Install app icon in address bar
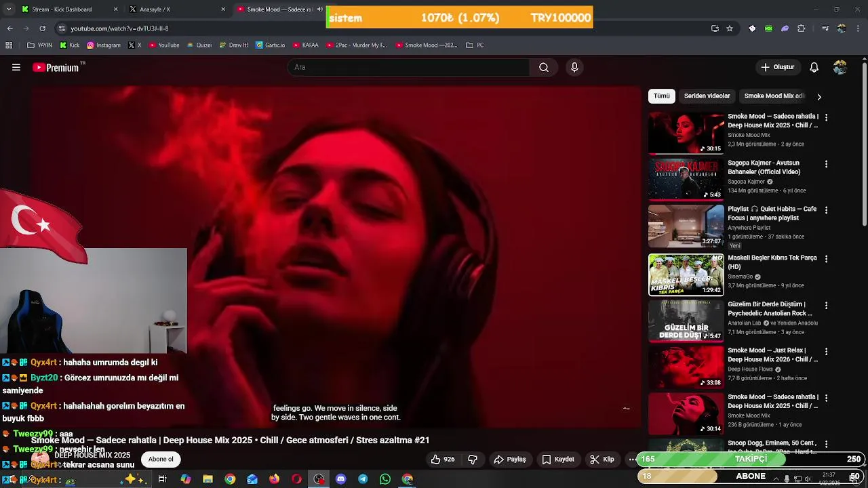Screen dimensions: 868x488 pos(715,28)
